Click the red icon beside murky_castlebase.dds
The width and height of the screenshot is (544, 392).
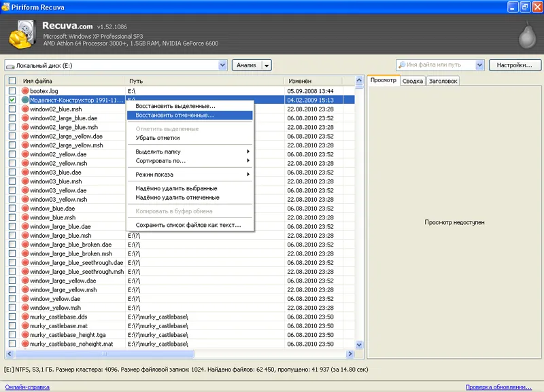(25, 317)
